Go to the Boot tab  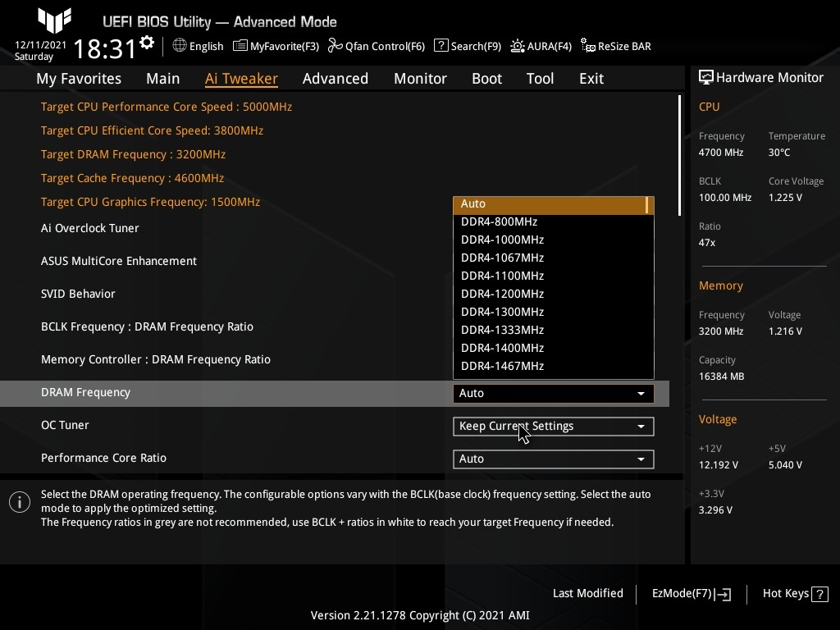coord(486,79)
